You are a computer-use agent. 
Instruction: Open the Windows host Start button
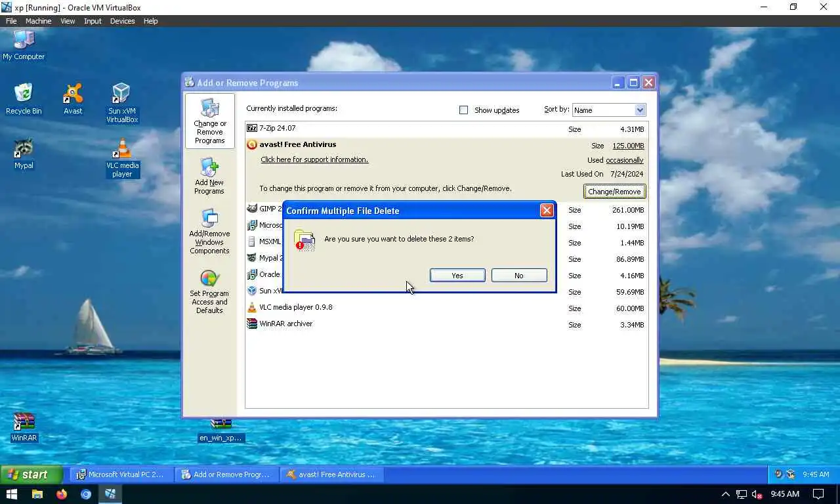[12, 494]
